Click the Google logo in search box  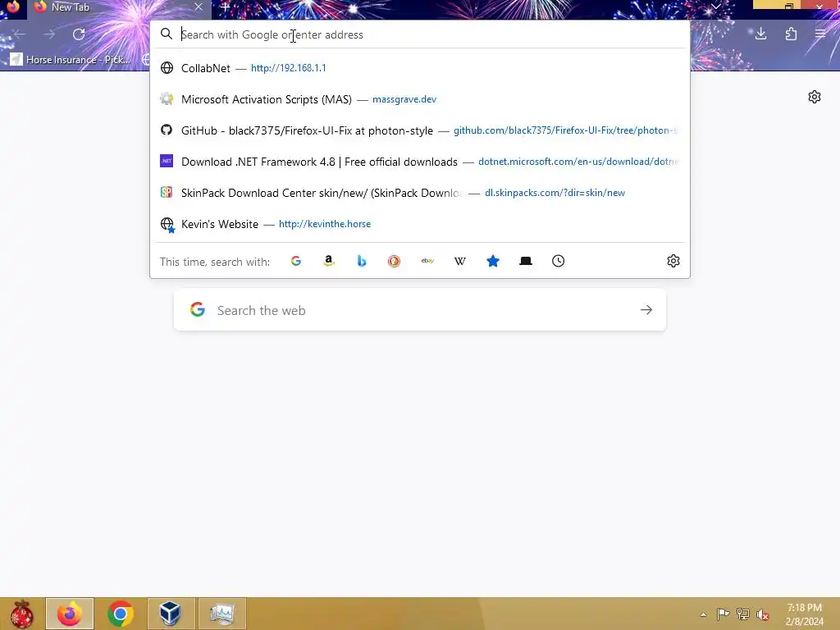pos(198,309)
